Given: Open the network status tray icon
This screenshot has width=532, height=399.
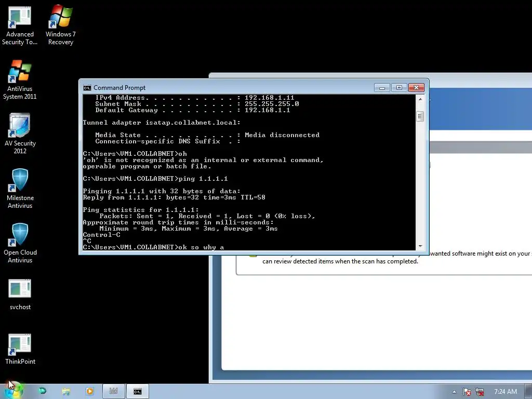Looking at the screenshot, I should tap(480, 392).
